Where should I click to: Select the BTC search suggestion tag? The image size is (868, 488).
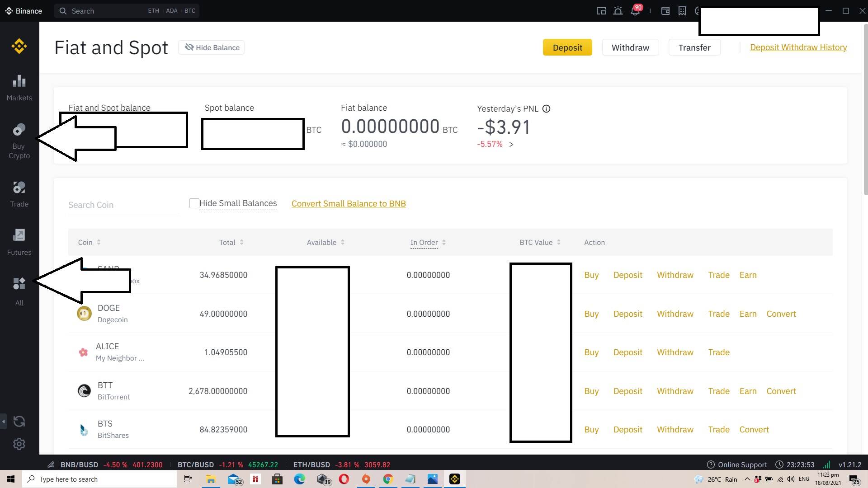click(190, 11)
